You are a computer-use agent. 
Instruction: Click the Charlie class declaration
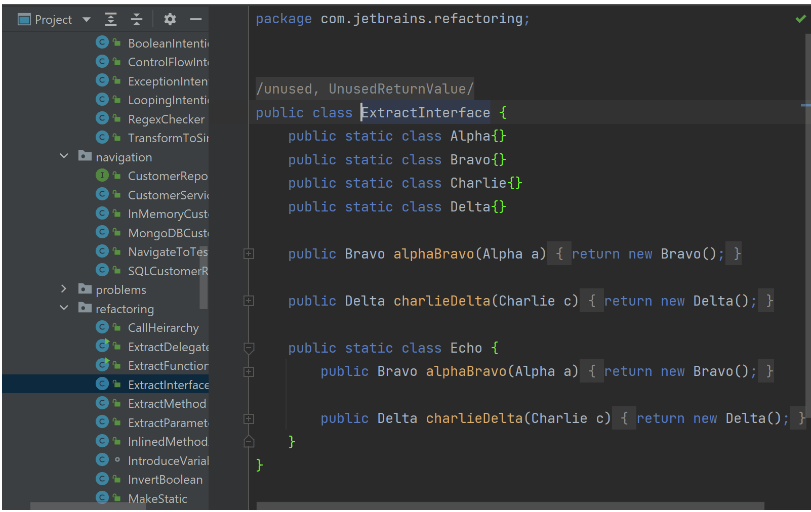405,183
